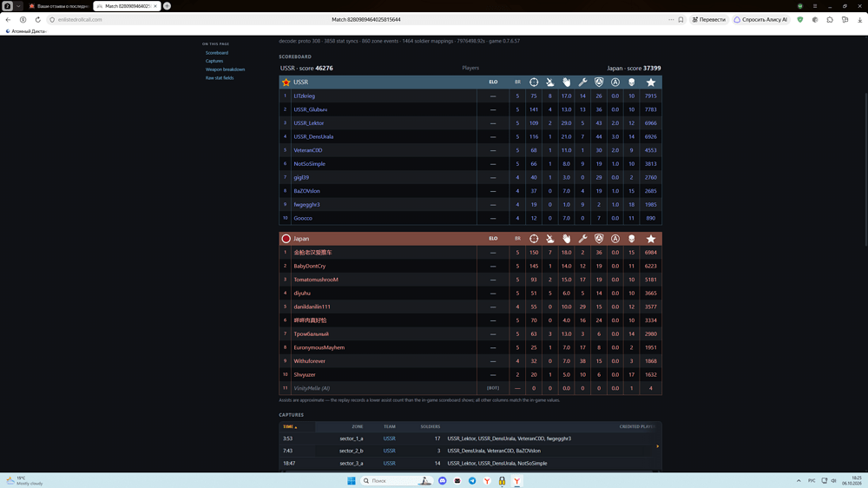Click the vehicle kills icon in USSR header
Viewport: 868px width, 488px height.
pyautogui.click(x=549, y=82)
